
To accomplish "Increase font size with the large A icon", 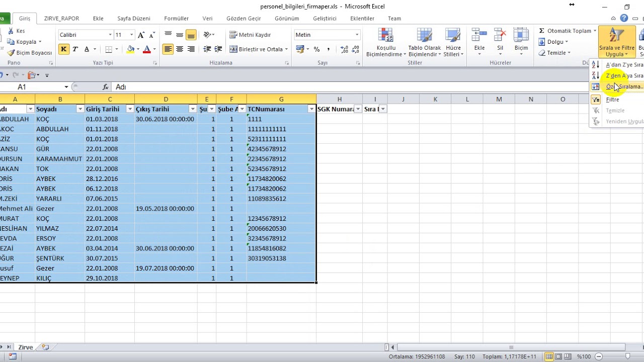I will coord(141,35).
